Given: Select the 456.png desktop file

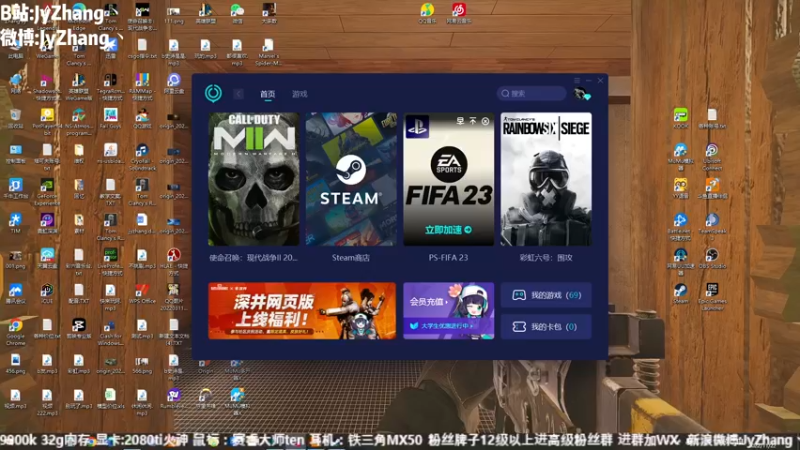Looking at the screenshot, I should coord(15,364).
